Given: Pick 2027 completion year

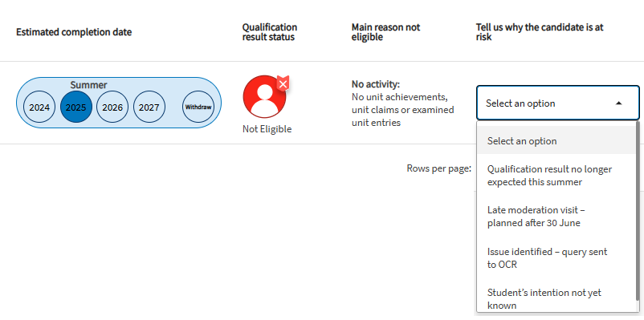Looking at the screenshot, I should pos(149,107).
